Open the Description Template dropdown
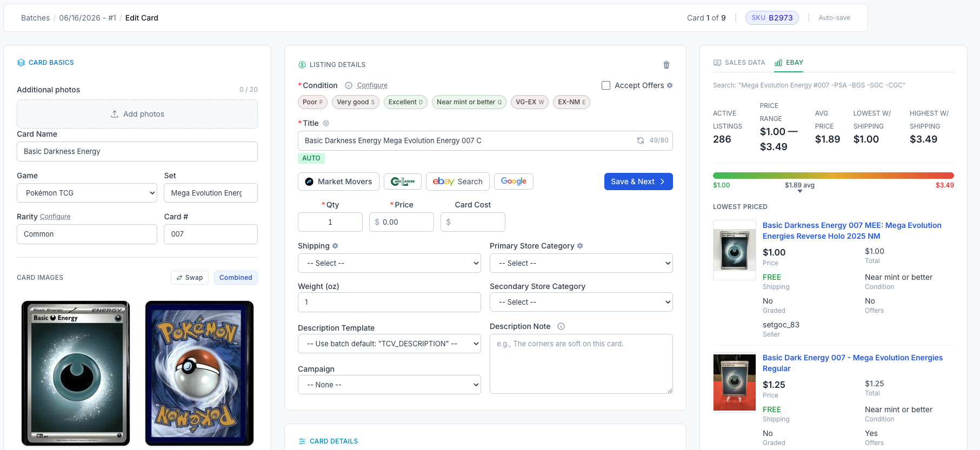This screenshot has height=450, width=980. coord(389,344)
